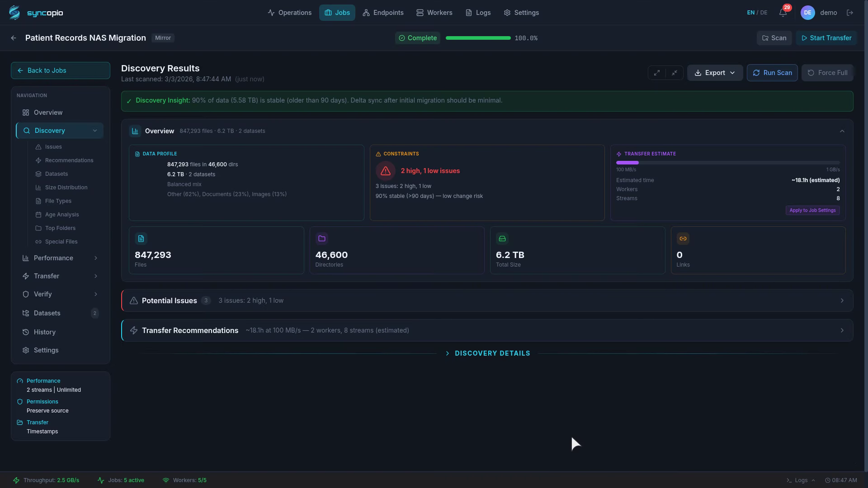Open the Workers menu tab
Screen dimensions: 868x488
point(434,13)
